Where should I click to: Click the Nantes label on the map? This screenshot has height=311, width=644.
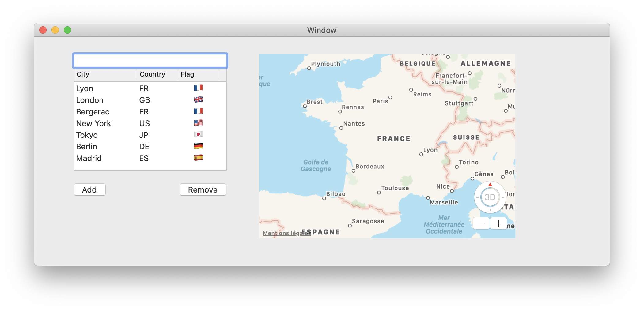(354, 124)
